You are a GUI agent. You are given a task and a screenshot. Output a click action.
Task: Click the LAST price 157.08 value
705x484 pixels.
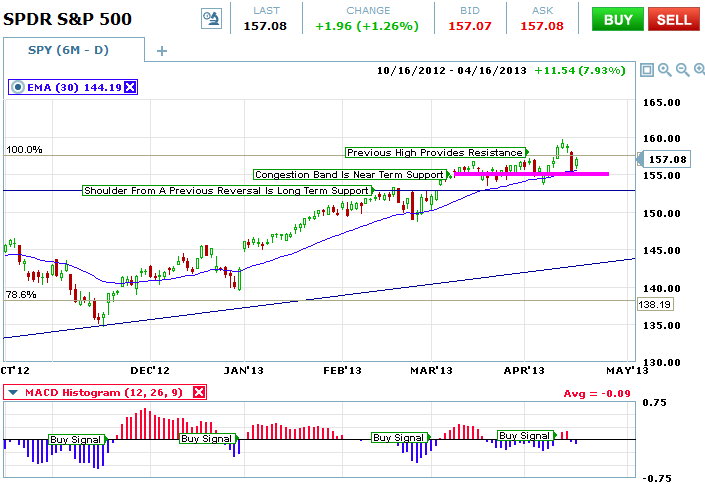pyautogui.click(x=265, y=26)
